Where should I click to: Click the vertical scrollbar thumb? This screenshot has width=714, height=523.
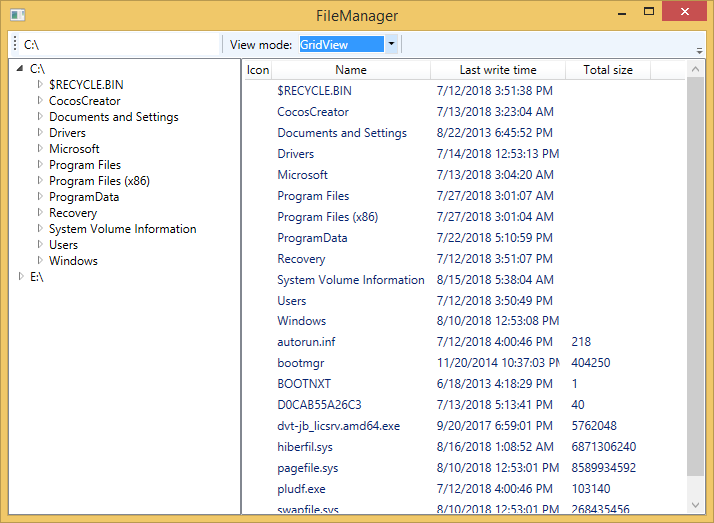(695, 277)
